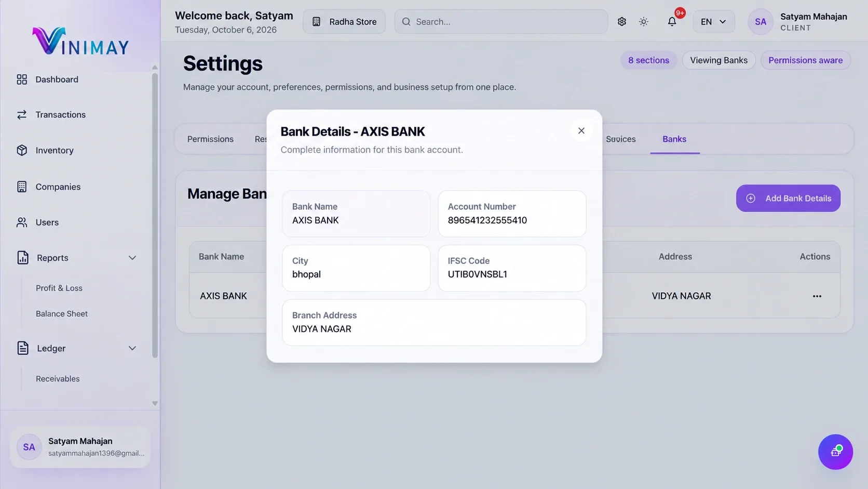Open Profit & Loss report

point(59,288)
